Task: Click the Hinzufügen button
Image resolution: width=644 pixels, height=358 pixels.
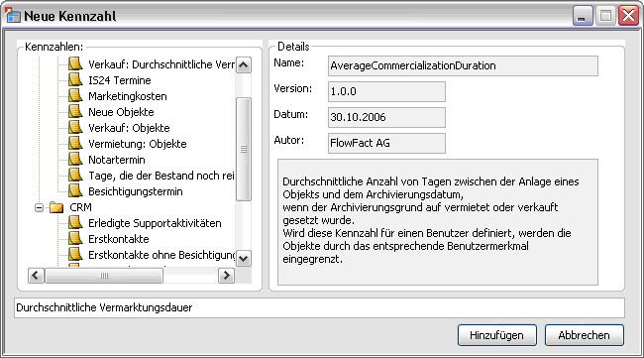Action: point(497,335)
